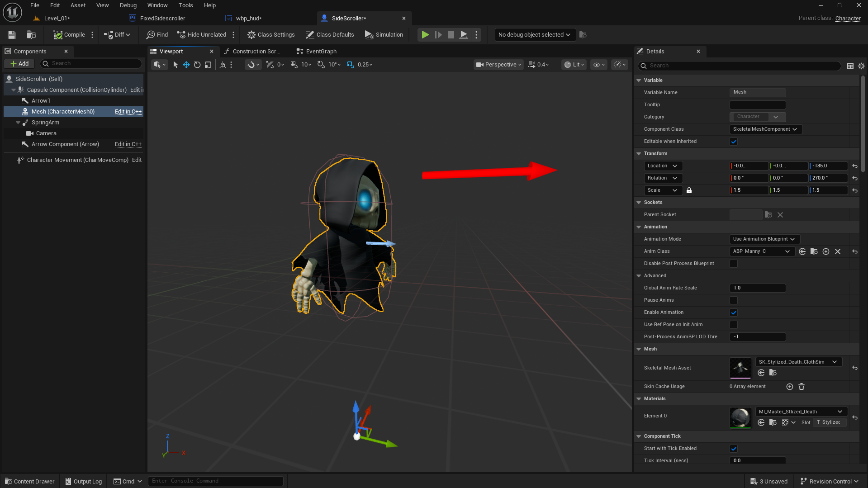Viewport: 868px width, 488px height.
Task: Switch to the wbp_hud tab
Action: pyautogui.click(x=249, y=19)
